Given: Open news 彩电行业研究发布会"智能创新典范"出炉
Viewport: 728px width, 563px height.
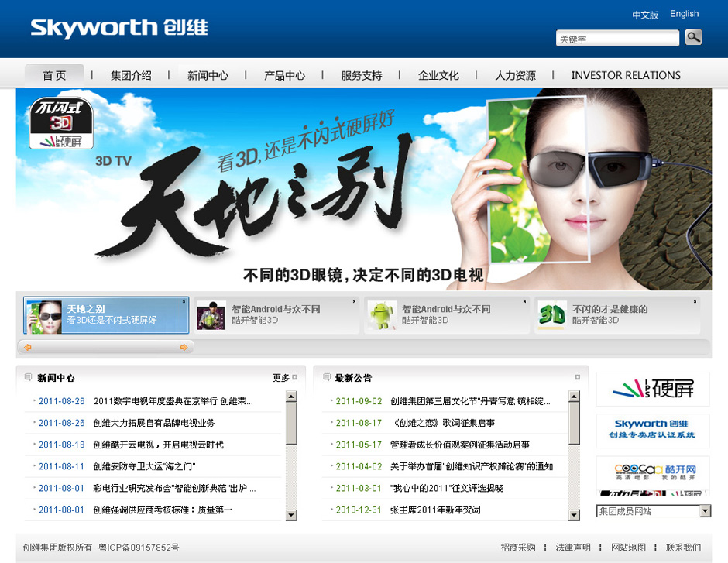Looking at the screenshot, I should click(174, 489).
